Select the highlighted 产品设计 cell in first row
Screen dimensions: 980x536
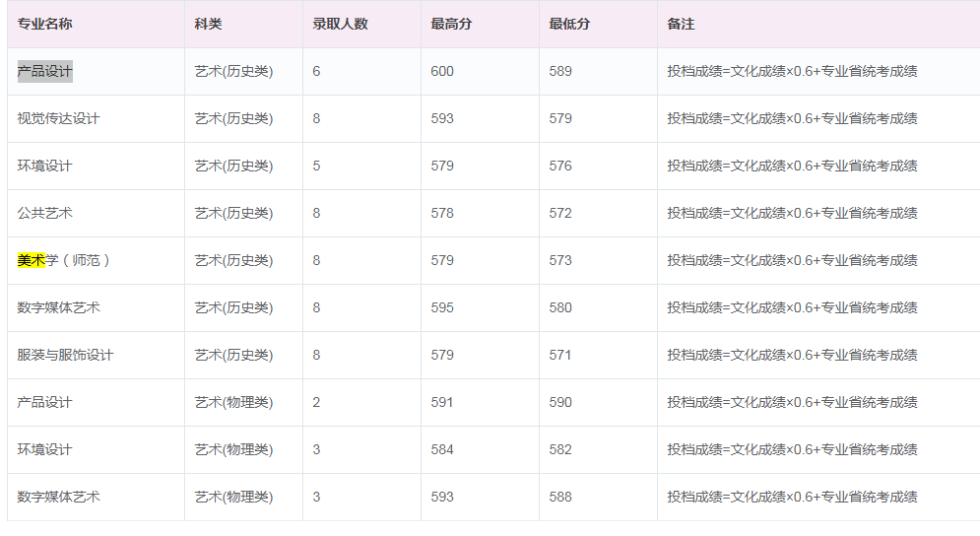45,71
